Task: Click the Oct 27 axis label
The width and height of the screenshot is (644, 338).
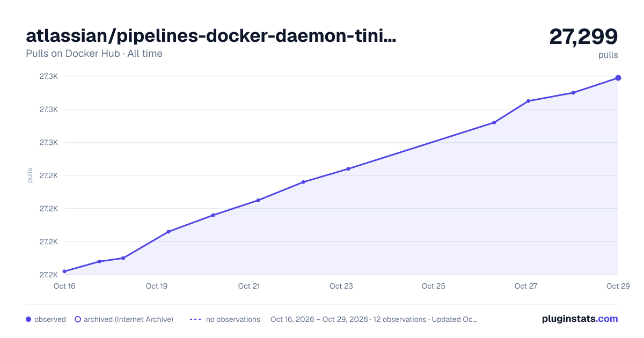Action: point(526,286)
